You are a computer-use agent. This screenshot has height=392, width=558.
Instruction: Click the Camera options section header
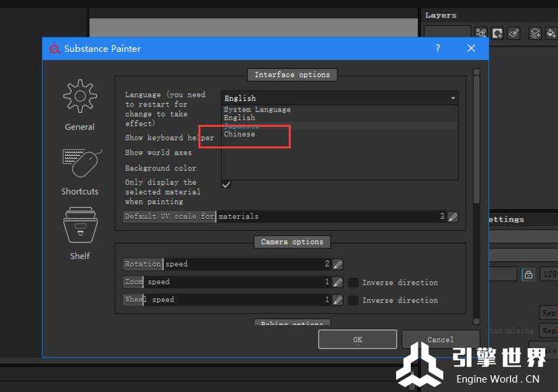tap(292, 242)
